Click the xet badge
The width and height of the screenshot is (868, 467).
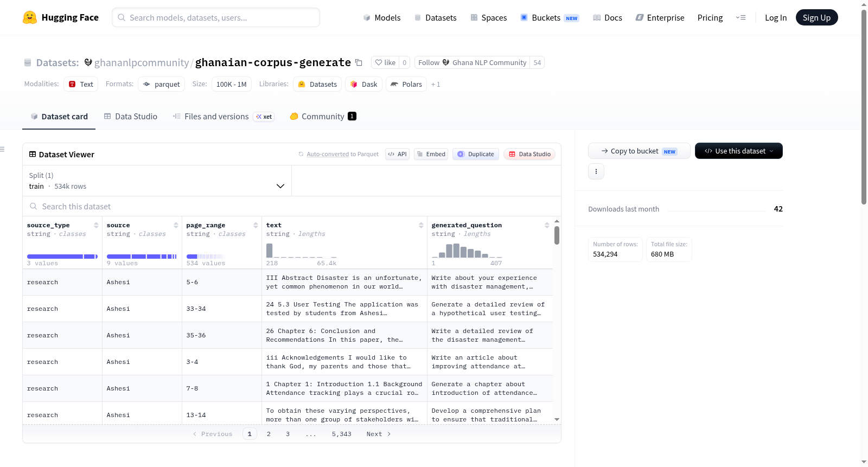pyautogui.click(x=264, y=117)
